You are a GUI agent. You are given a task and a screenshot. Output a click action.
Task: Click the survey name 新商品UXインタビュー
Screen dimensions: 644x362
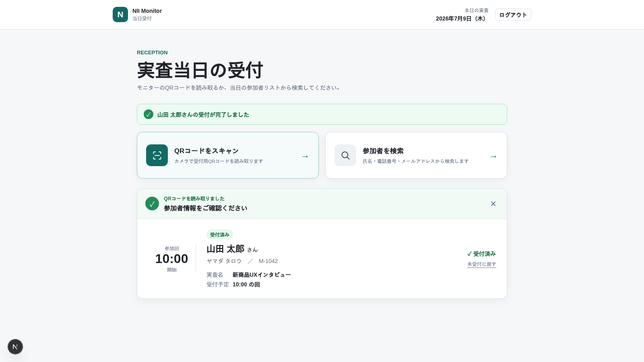262,275
